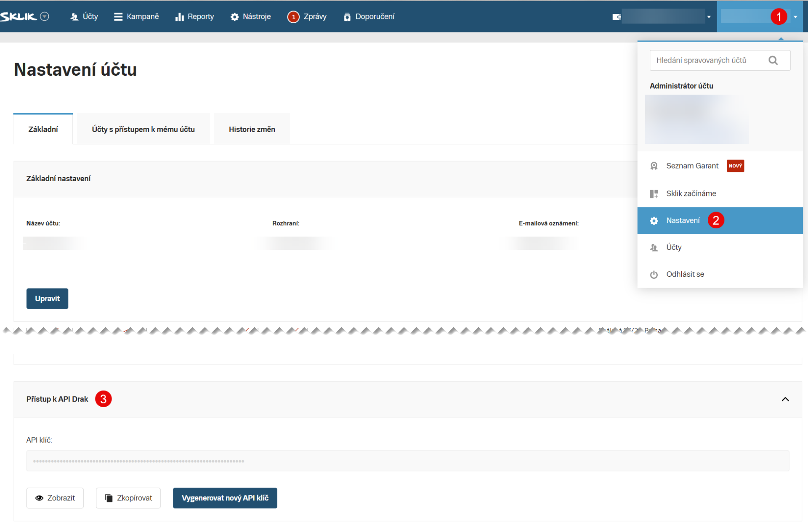The height and width of the screenshot is (532, 808).
Task: Open Účty in the top navigation
Action: click(84, 16)
